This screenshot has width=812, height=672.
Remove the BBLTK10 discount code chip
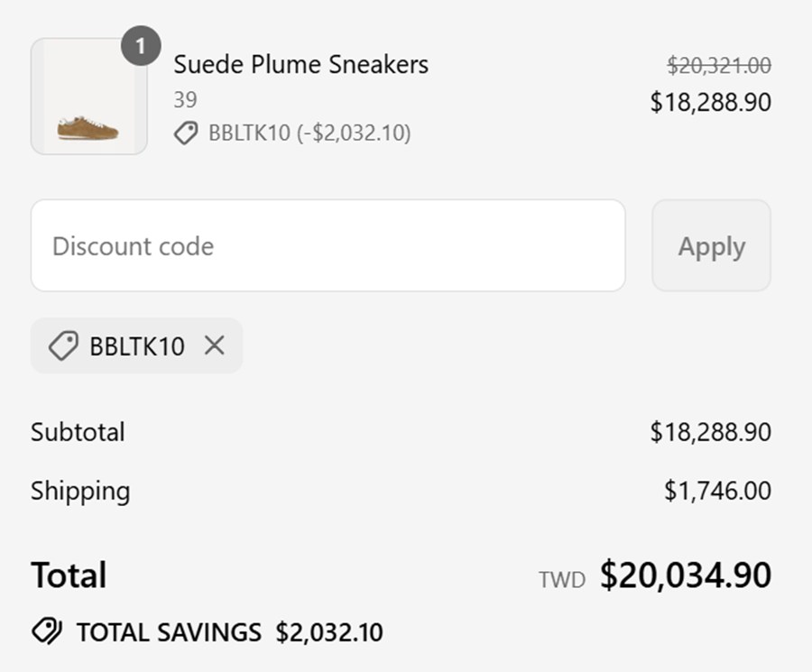click(x=214, y=345)
